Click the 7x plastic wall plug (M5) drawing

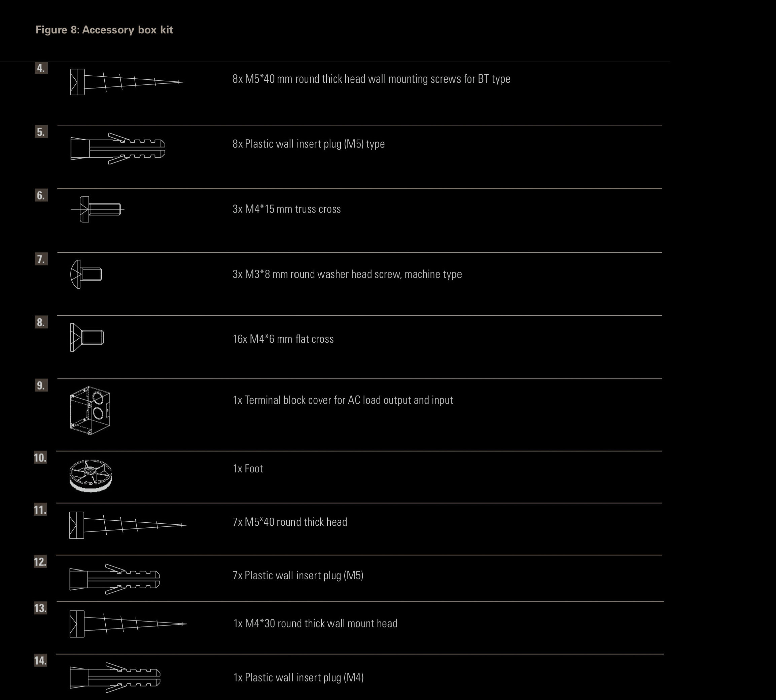tap(115, 579)
